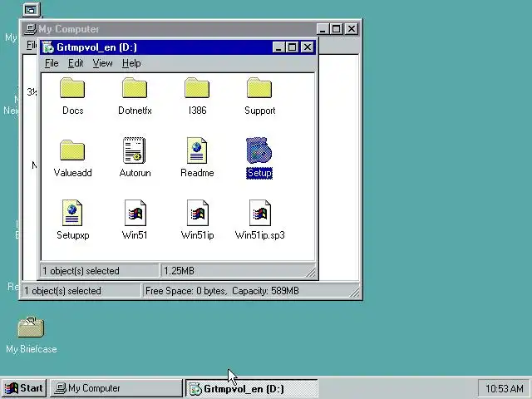
Task: Select the I386 folder icon
Action: [x=197, y=88]
